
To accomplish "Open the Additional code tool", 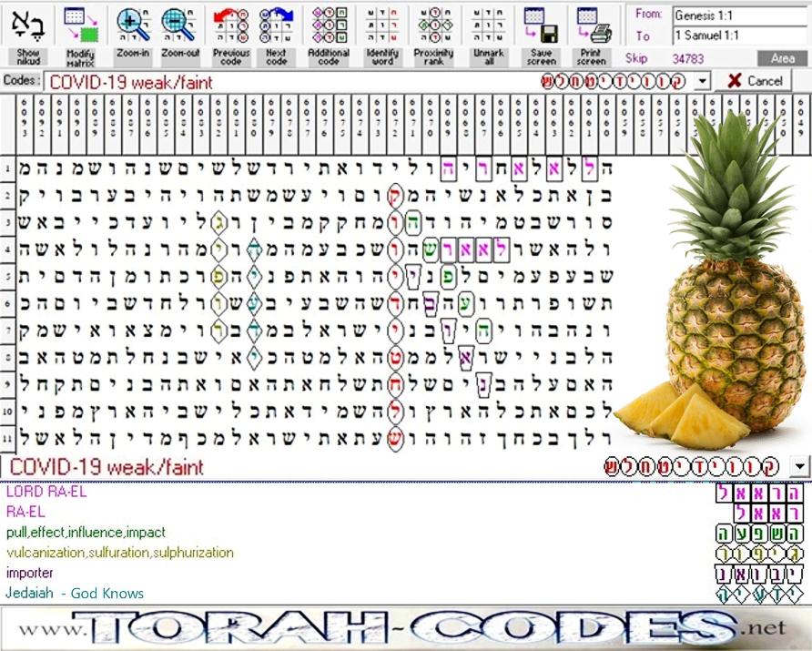I will (329, 36).
